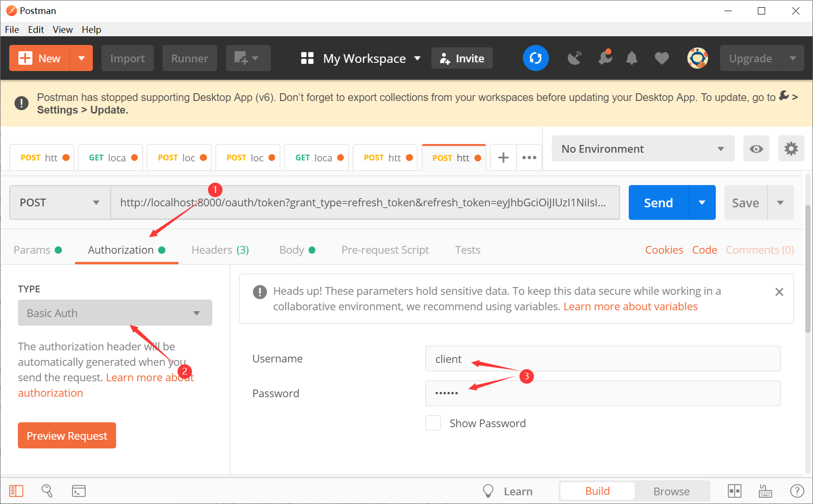Switch to the first POST htt tab

[x=42, y=158]
